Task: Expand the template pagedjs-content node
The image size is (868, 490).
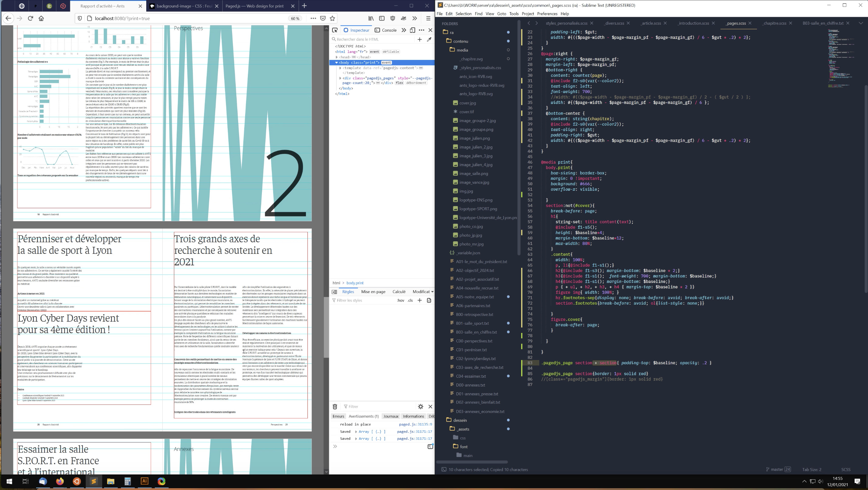Action: [340, 68]
